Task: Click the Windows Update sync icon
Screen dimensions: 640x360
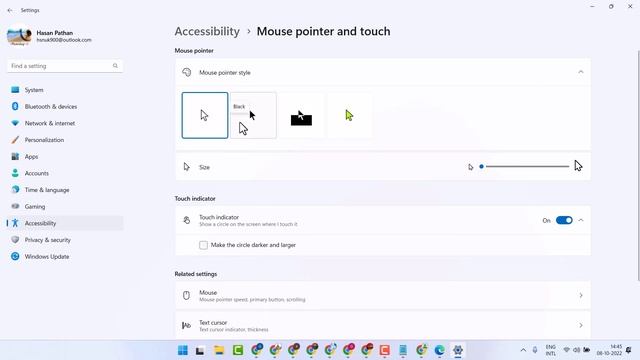Action: 15,257
